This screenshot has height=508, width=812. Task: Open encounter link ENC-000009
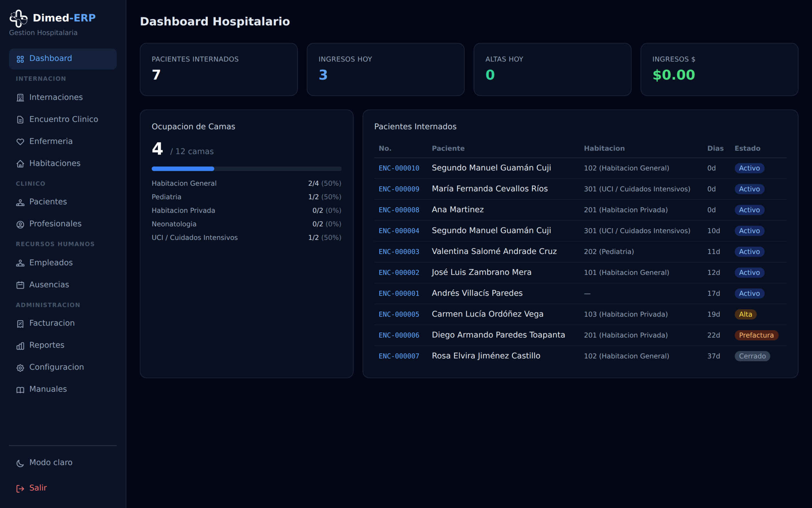coord(399,189)
